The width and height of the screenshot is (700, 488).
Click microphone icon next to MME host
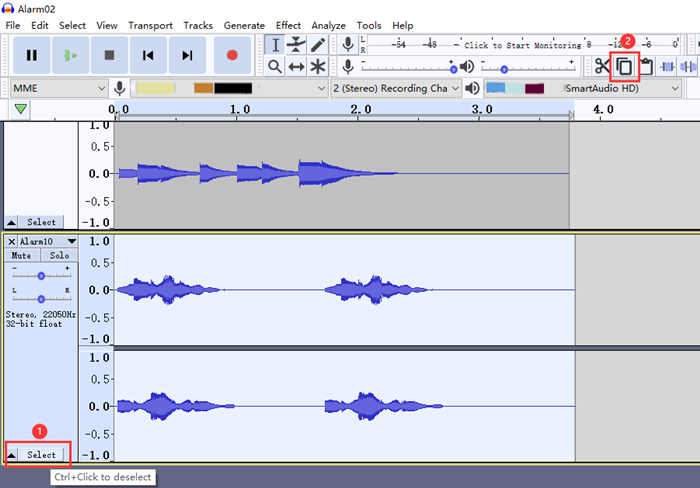tap(120, 88)
